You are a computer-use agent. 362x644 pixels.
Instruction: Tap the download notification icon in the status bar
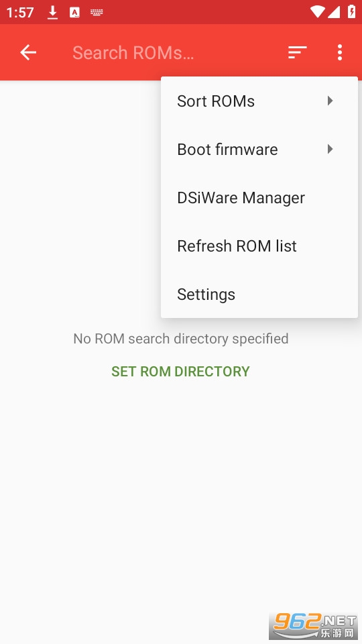click(x=52, y=13)
